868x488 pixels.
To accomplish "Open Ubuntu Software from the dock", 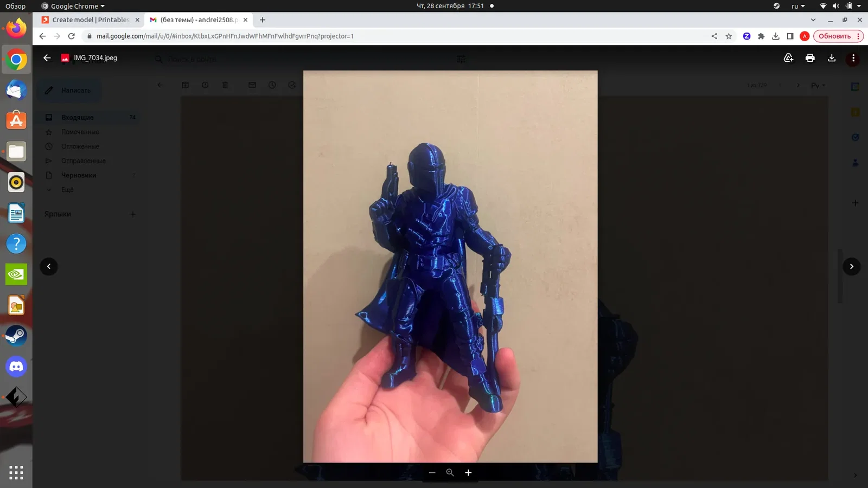I will [x=16, y=120].
